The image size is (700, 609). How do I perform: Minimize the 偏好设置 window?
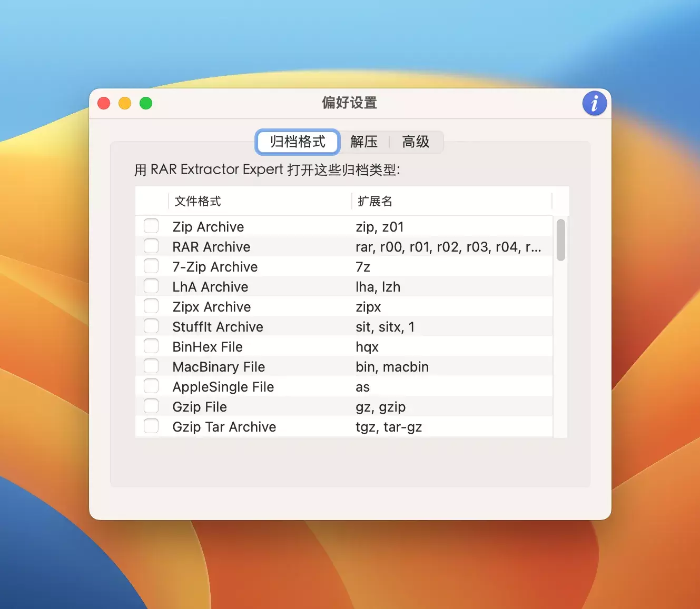(125, 103)
